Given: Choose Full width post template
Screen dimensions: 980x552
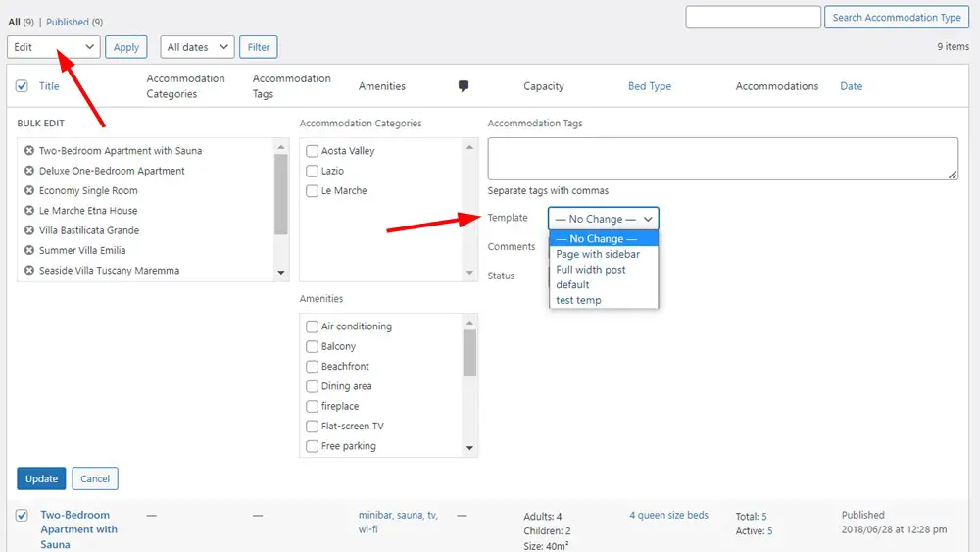Looking at the screenshot, I should point(603,270).
